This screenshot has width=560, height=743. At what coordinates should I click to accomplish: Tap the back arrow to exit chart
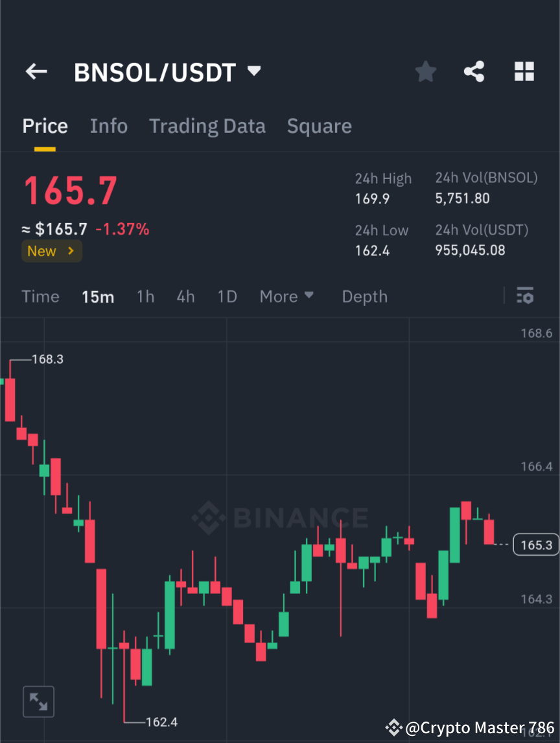(36, 71)
